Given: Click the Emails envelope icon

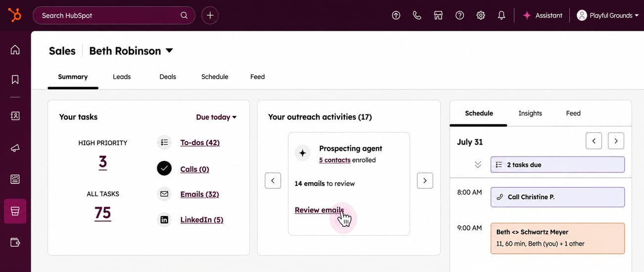Looking at the screenshot, I should tap(164, 194).
